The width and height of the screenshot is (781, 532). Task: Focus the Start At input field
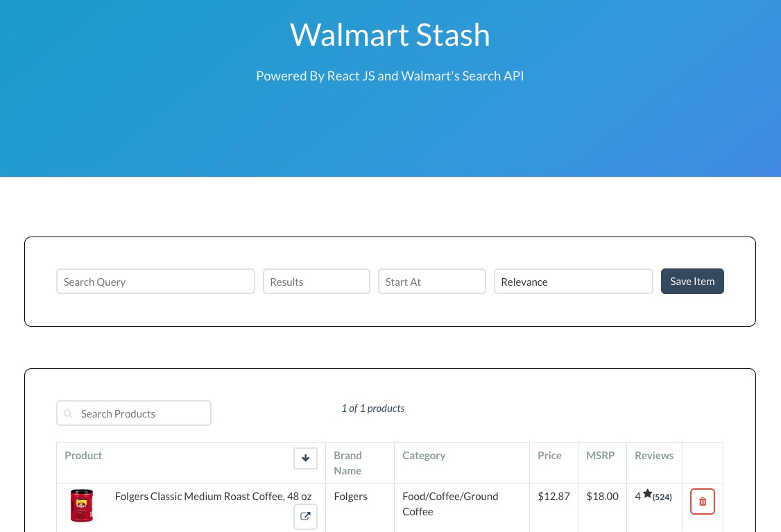432,282
